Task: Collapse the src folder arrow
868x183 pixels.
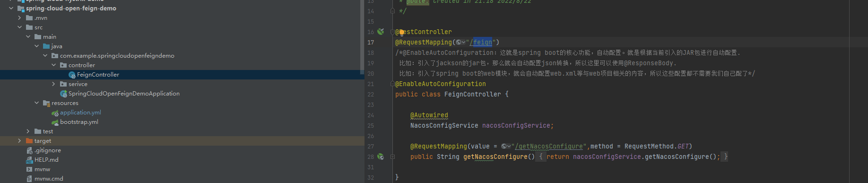Action: [x=19, y=27]
